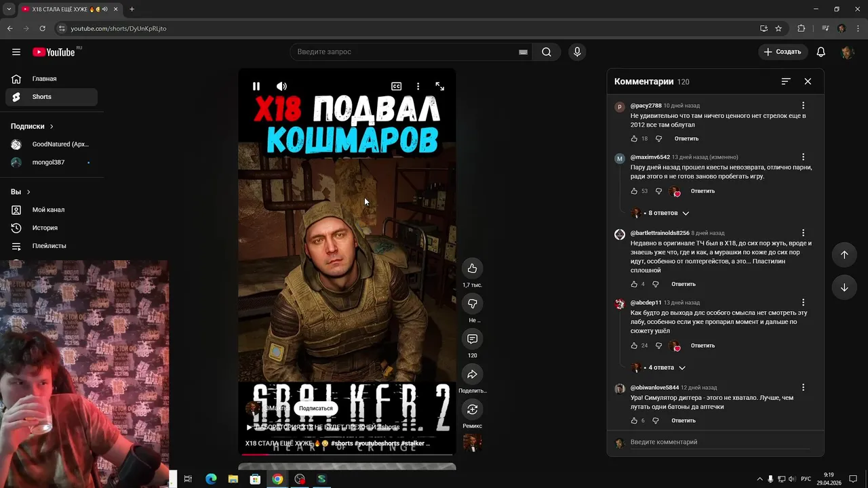Dislike the Short
868x488 pixels.
click(x=473, y=304)
